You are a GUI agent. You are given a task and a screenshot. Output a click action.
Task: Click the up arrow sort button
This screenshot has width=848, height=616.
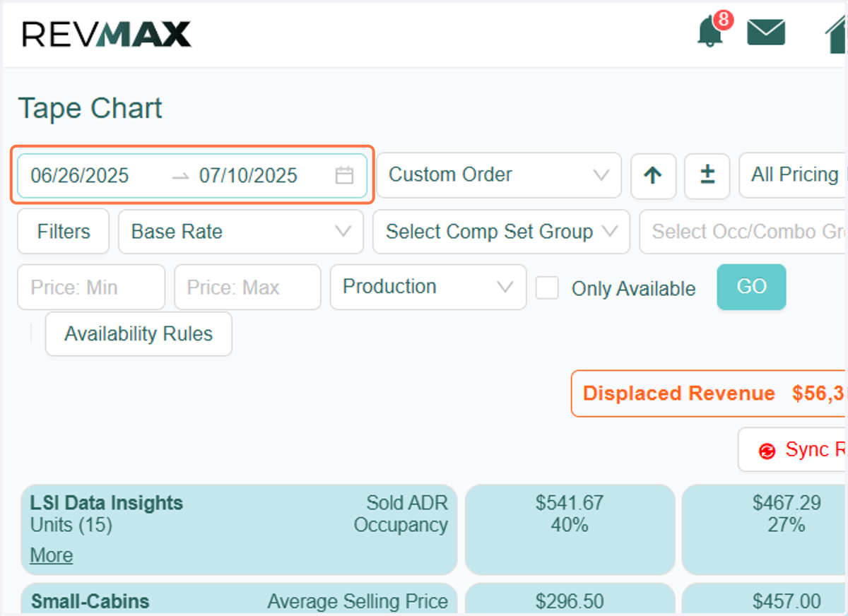coord(654,175)
